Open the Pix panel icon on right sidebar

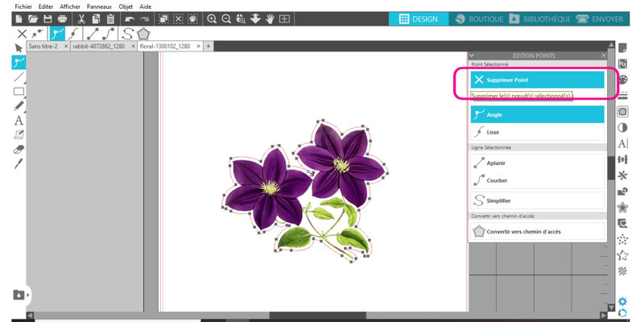click(x=622, y=64)
